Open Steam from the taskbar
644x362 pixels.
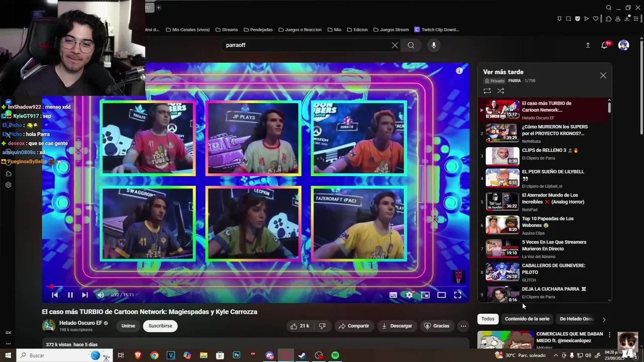(302, 355)
